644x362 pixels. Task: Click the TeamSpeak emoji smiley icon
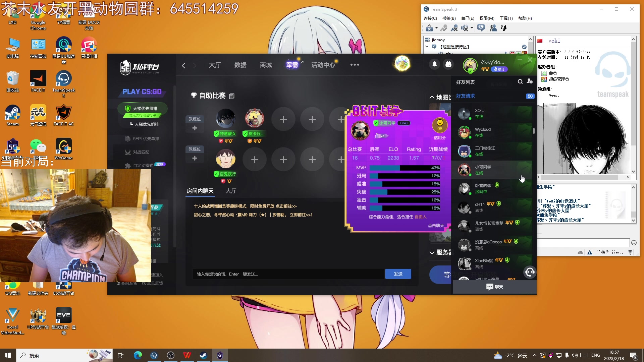(x=634, y=243)
